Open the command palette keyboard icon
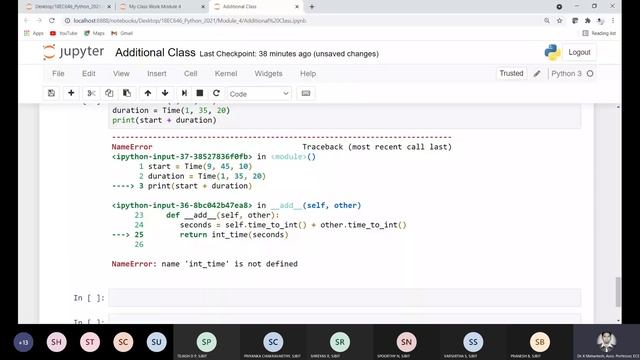640x360 pixels. click(306, 93)
